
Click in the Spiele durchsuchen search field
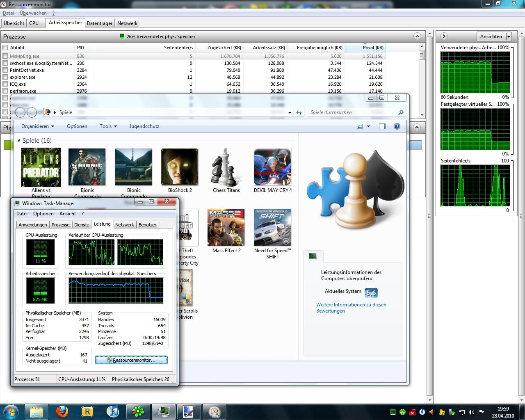point(353,112)
